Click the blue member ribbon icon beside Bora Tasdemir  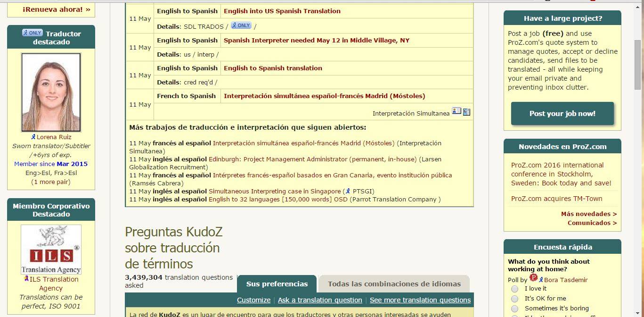coord(541,280)
